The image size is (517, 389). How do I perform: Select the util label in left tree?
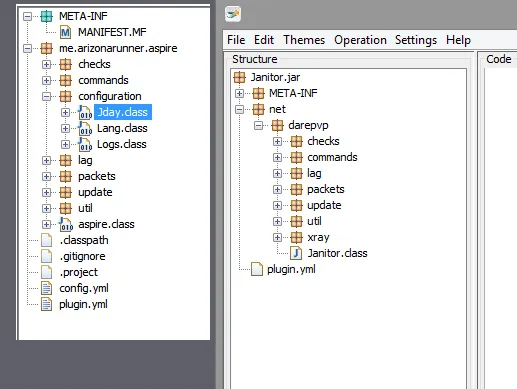tap(85, 208)
